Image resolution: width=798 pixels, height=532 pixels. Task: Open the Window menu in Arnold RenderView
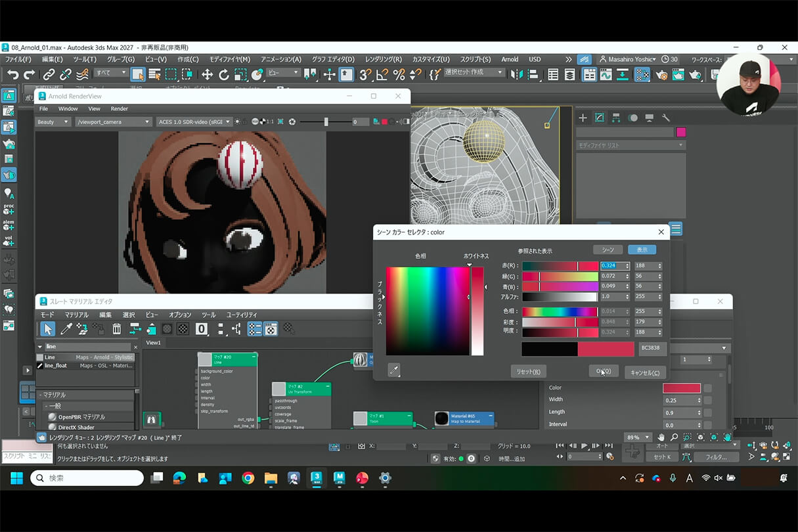click(x=68, y=108)
